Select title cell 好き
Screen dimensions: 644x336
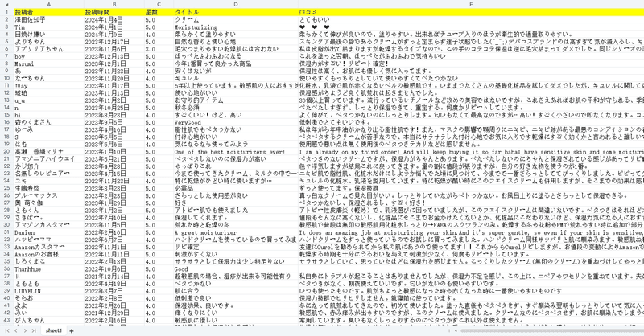click(x=236, y=203)
